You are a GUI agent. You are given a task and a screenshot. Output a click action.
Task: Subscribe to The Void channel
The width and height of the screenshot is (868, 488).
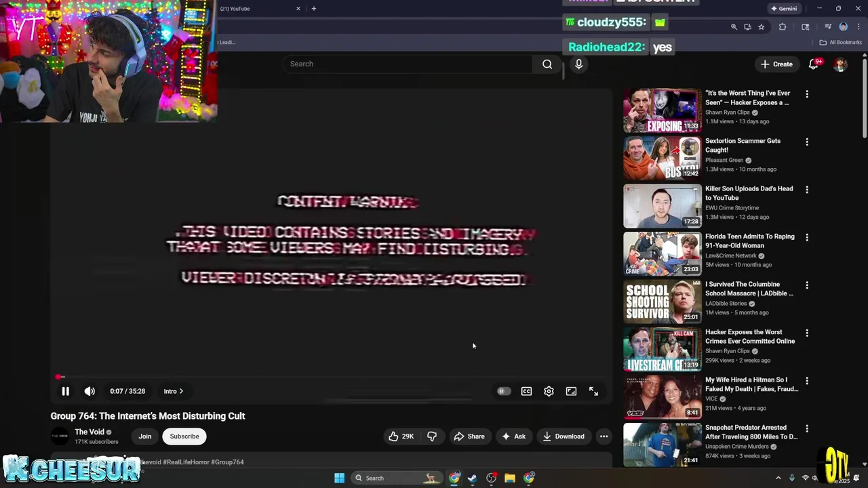click(x=184, y=436)
